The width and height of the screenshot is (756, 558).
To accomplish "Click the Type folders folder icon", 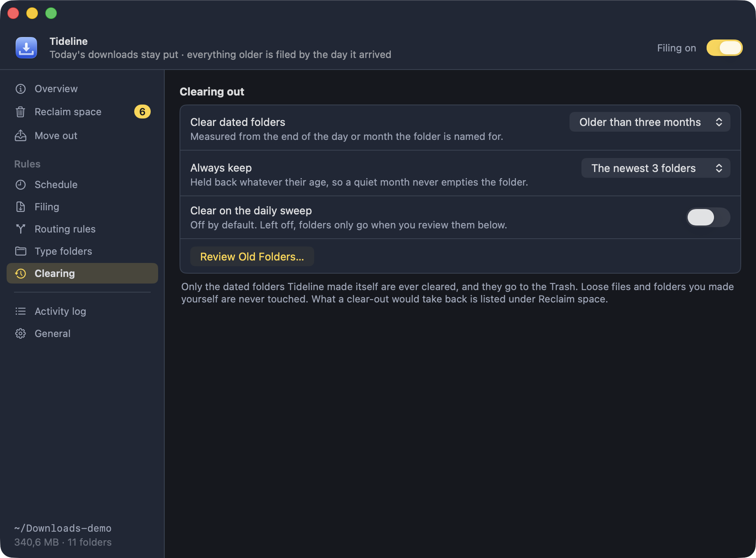I will click(x=21, y=251).
